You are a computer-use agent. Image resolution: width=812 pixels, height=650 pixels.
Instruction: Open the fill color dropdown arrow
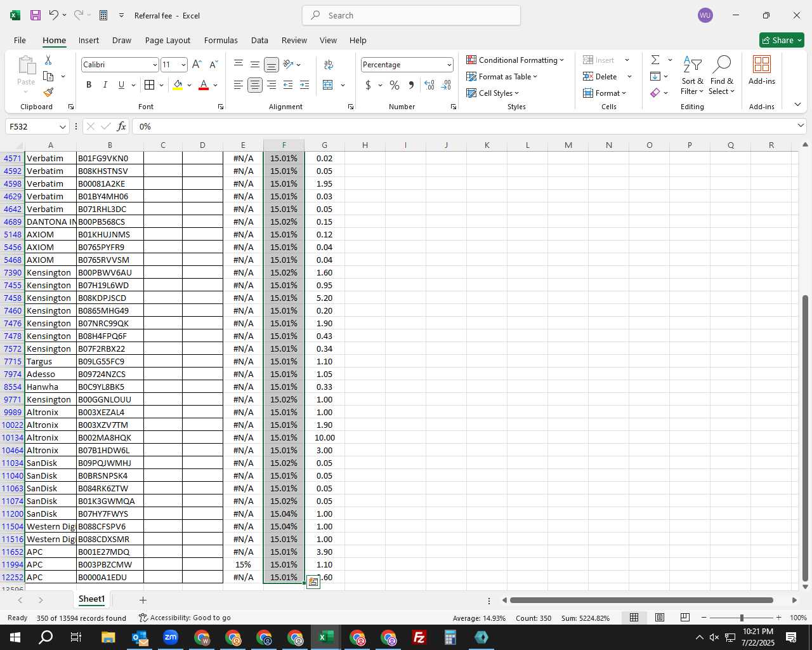[189, 85]
